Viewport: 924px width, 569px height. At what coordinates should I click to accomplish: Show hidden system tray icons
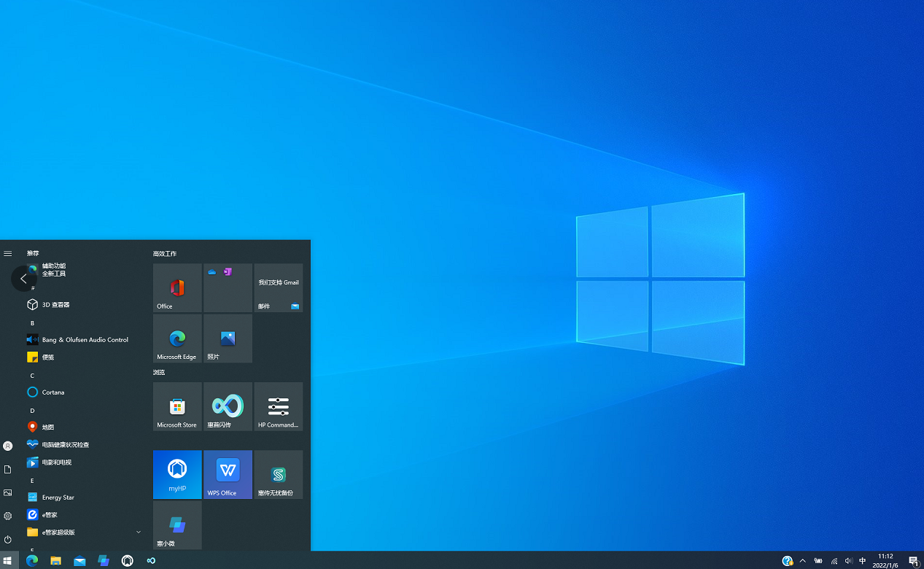pyautogui.click(x=803, y=561)
